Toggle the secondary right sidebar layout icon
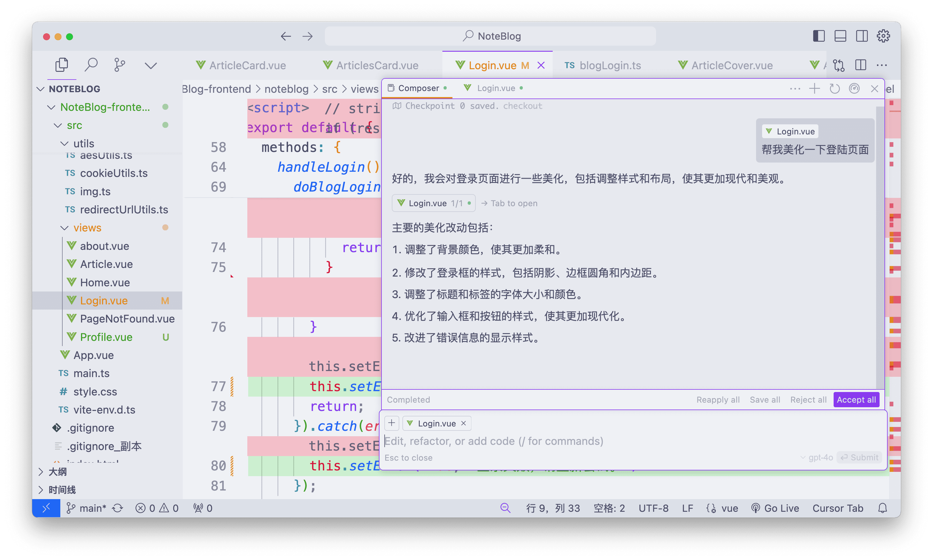The width and height of the screenshot is (933, 560). tap(862, 36)
